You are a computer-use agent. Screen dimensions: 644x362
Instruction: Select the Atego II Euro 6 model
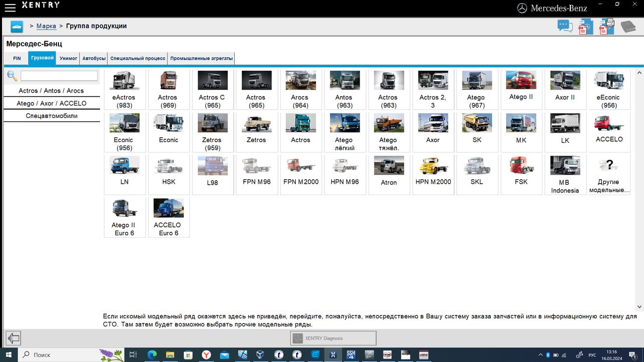pos(124,217)
